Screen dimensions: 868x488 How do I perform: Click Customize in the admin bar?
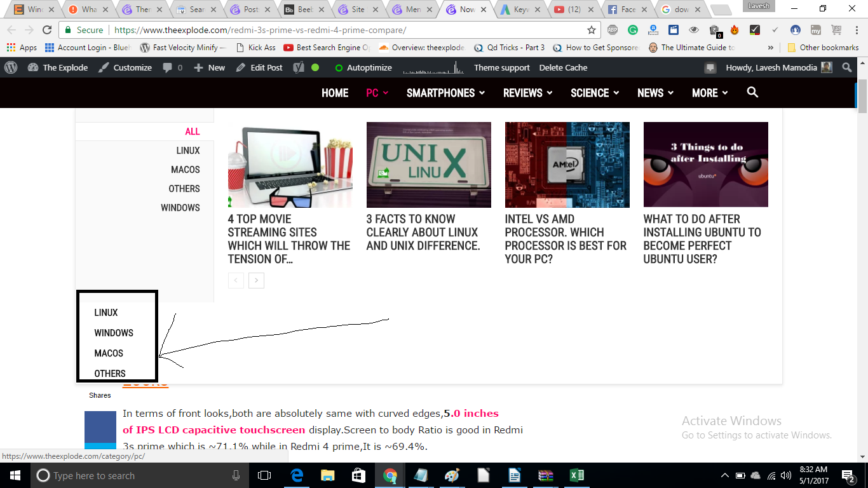[125, 67]
